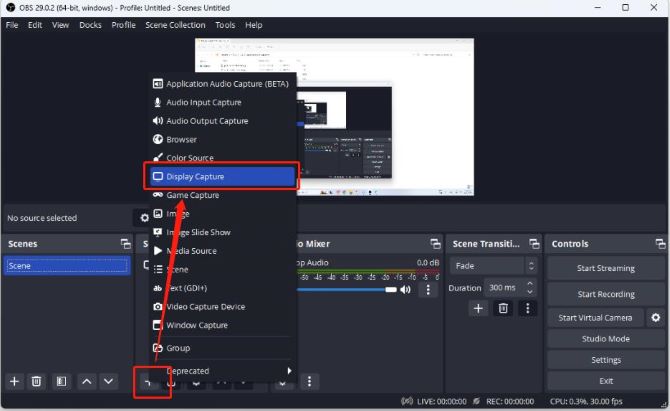Select Display Capture in the source menu
Screen dimensions: 670x411
[x=221, y=176]
